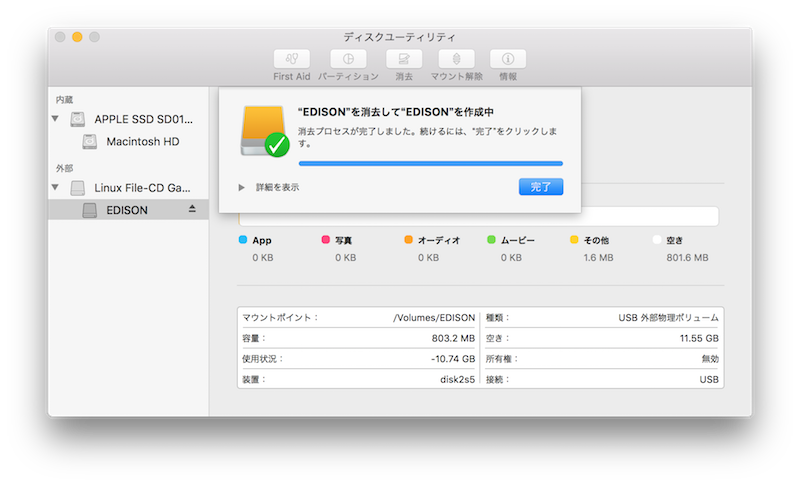
Task: Select APPLE SSD drive in the sidebar
Action: pyautogui.click(x=143, y=119)
